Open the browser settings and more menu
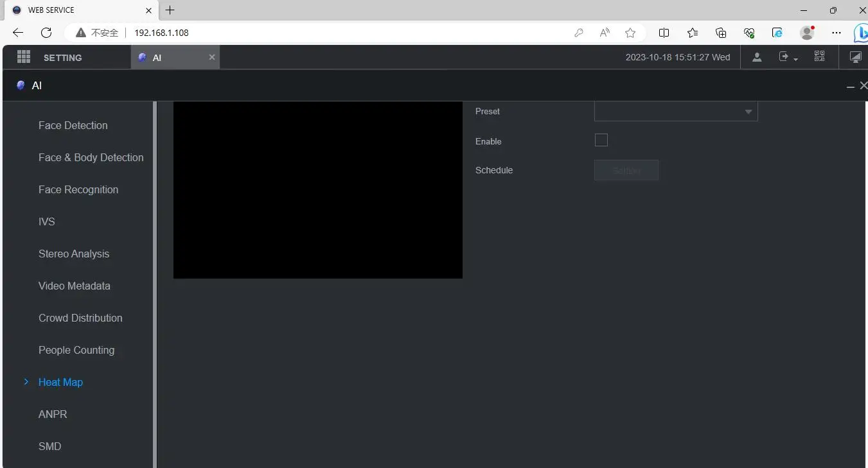The height and width of the screenshot is (468, 868). point(836,33)
